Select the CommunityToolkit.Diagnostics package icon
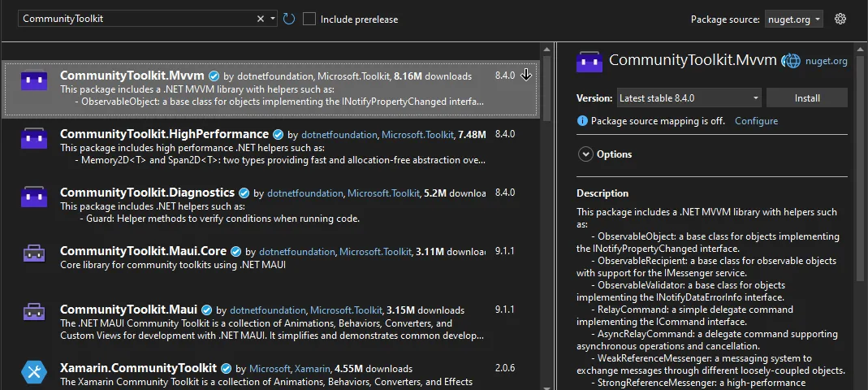 point(33,197)
